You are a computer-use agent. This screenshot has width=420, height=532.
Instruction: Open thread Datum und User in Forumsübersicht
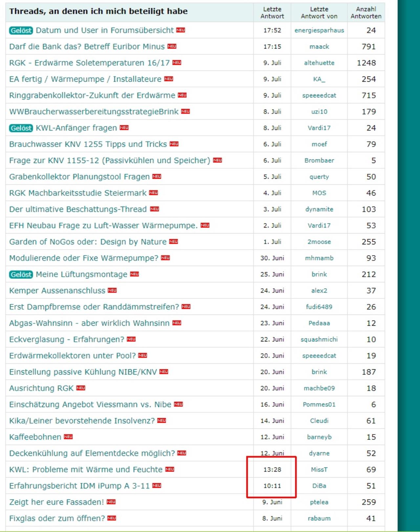105,30
